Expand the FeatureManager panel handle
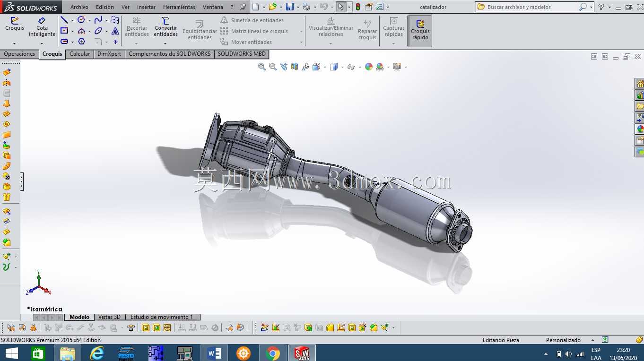The image size is (644, 361). [22, 181]
